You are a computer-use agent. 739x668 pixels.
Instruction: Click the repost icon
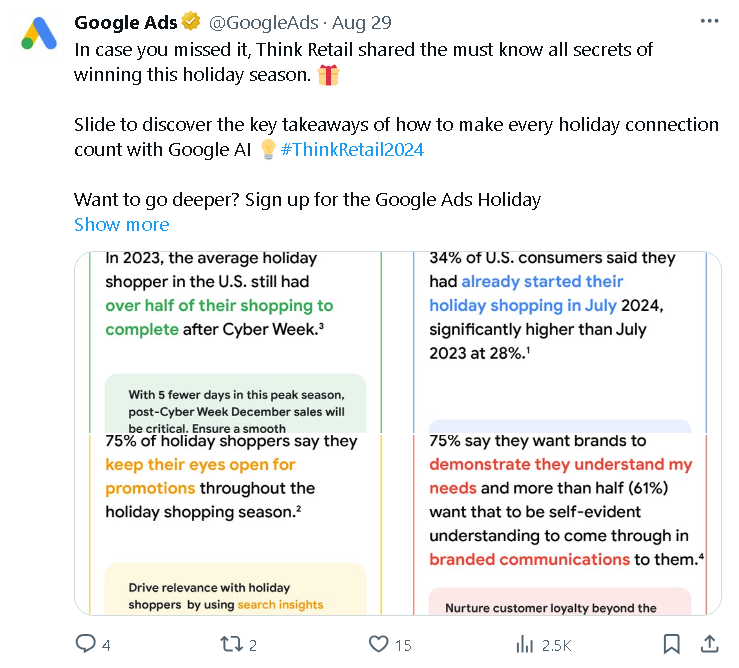[x=231, y=644]
